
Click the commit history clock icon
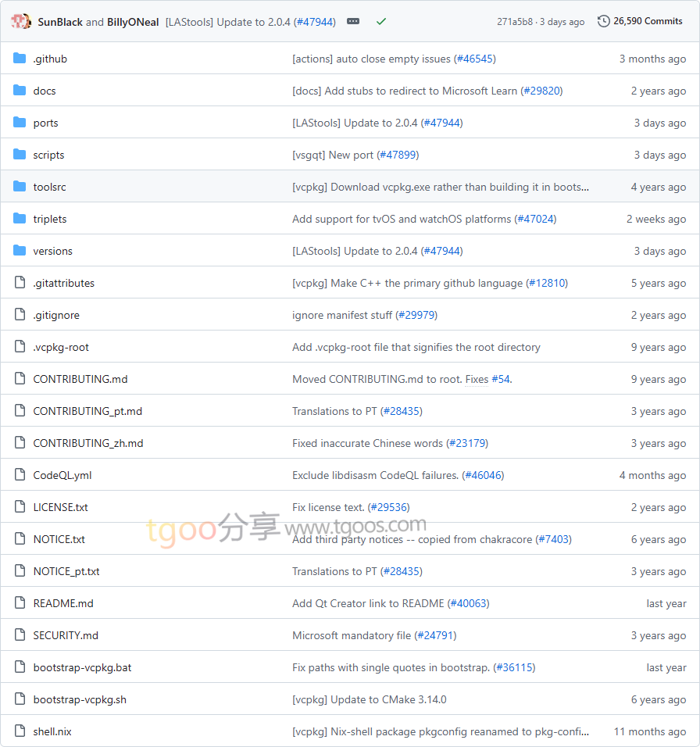[603, 21]
